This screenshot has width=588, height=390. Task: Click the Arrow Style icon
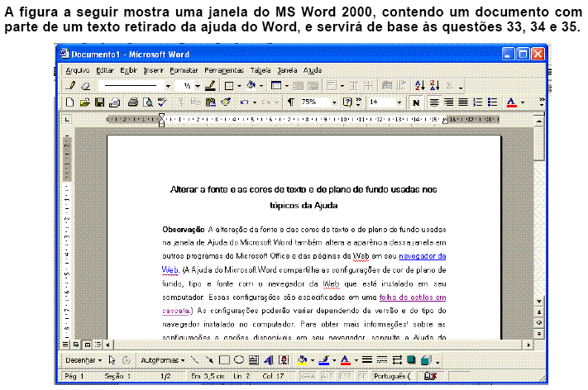click(397, 360)
